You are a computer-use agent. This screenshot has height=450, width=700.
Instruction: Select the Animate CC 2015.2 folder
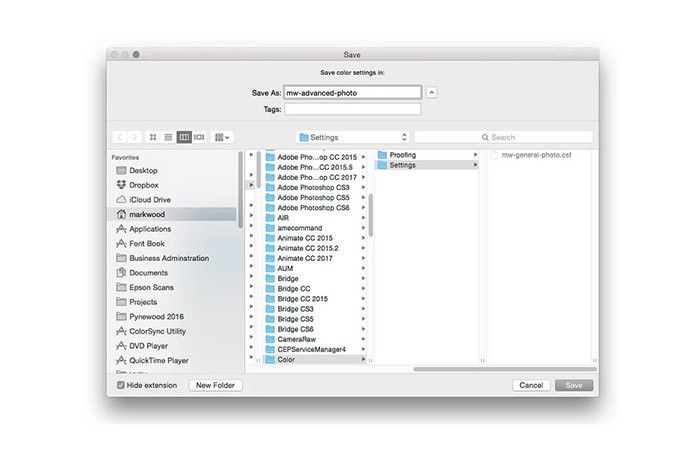tap(315, 248)
